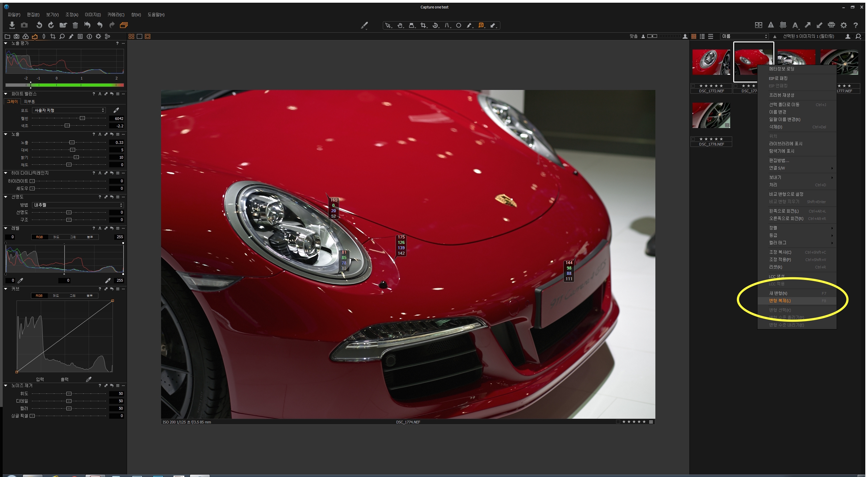868x477 pixels.
Task: Show the grid overlay icon
Action: 783,25
